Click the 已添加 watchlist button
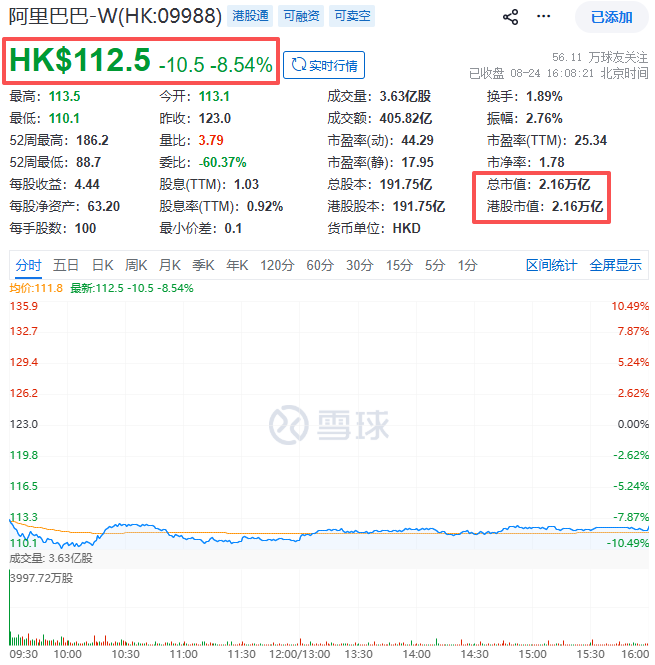The height and width of the screenshot is (665, 655). pyautogui.click(x=611, y=17)
